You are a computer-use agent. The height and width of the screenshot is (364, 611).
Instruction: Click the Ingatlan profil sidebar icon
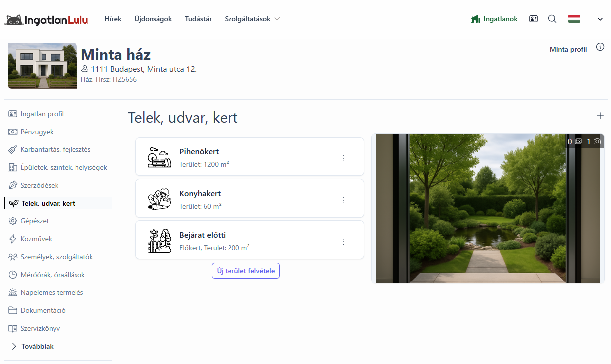(13, 114)
